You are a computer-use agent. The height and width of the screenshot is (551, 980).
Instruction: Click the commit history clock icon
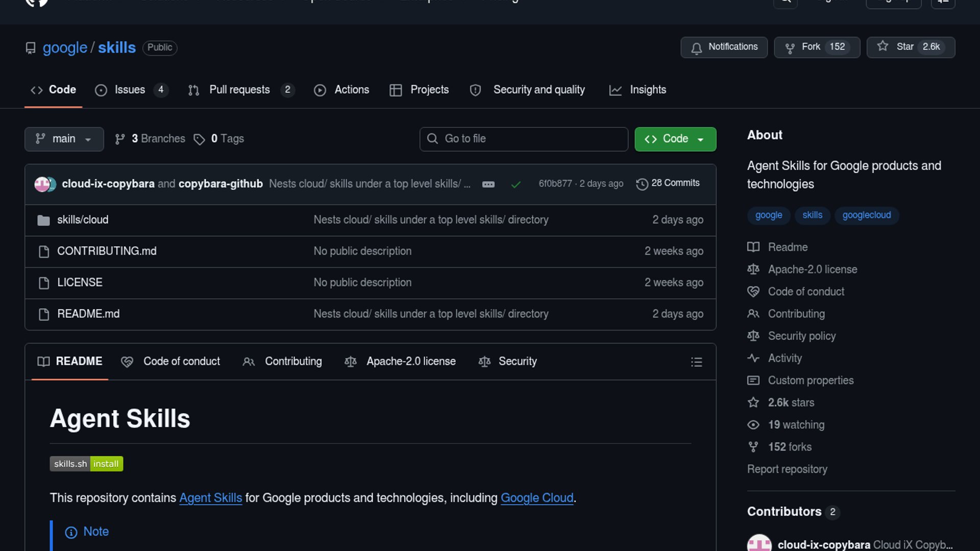(642, 184)
